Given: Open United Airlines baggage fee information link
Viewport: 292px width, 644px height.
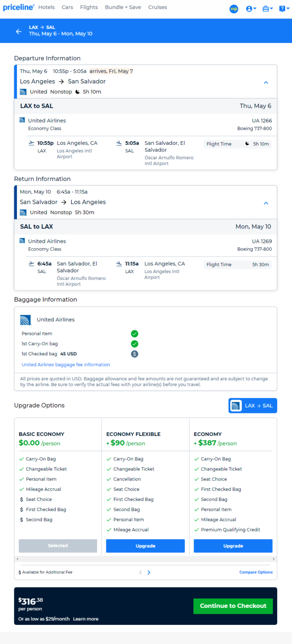Looking at the screenshot, I should (66, 365).
